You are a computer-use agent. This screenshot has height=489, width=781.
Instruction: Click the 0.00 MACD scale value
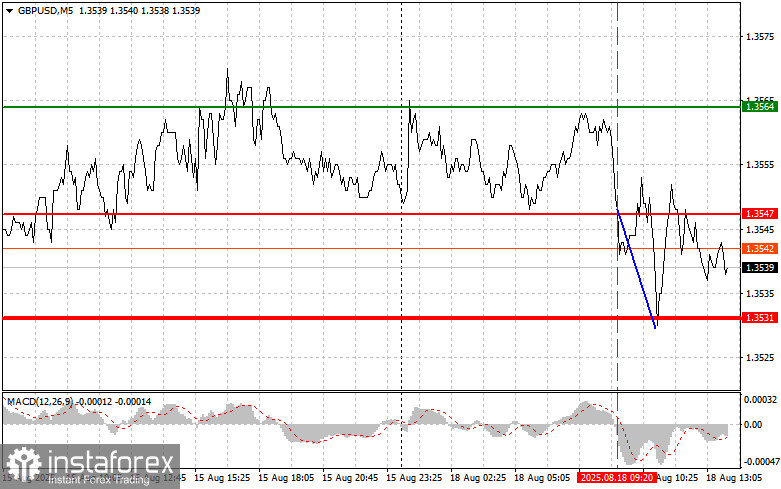point(753,424)
